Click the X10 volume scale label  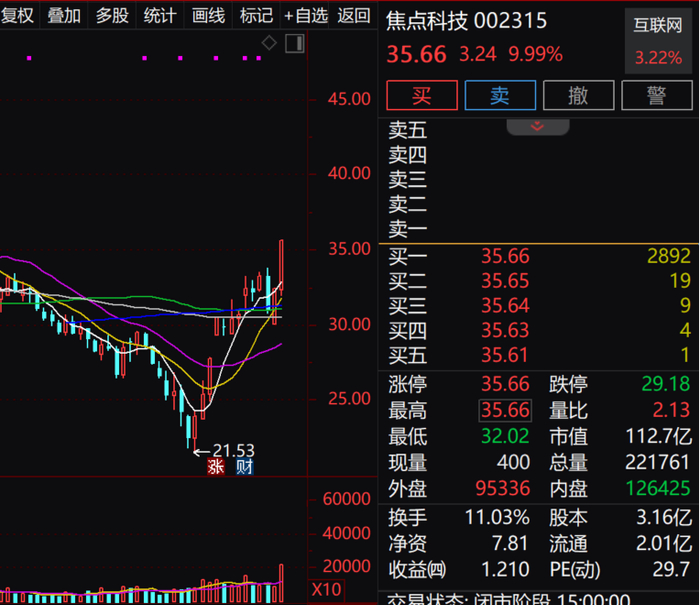tap(326, 590)
